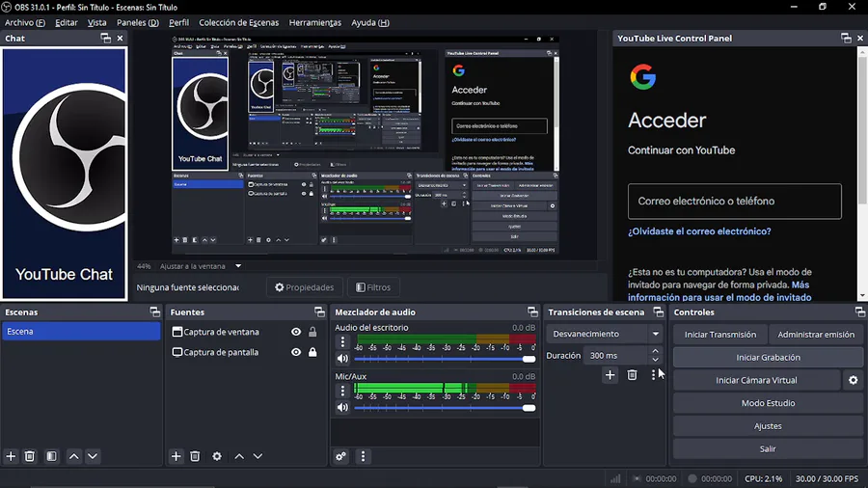Undock the Escenas panel
Image resolution: width=868 pixels, height=488 pixels.
click(155, 312)
